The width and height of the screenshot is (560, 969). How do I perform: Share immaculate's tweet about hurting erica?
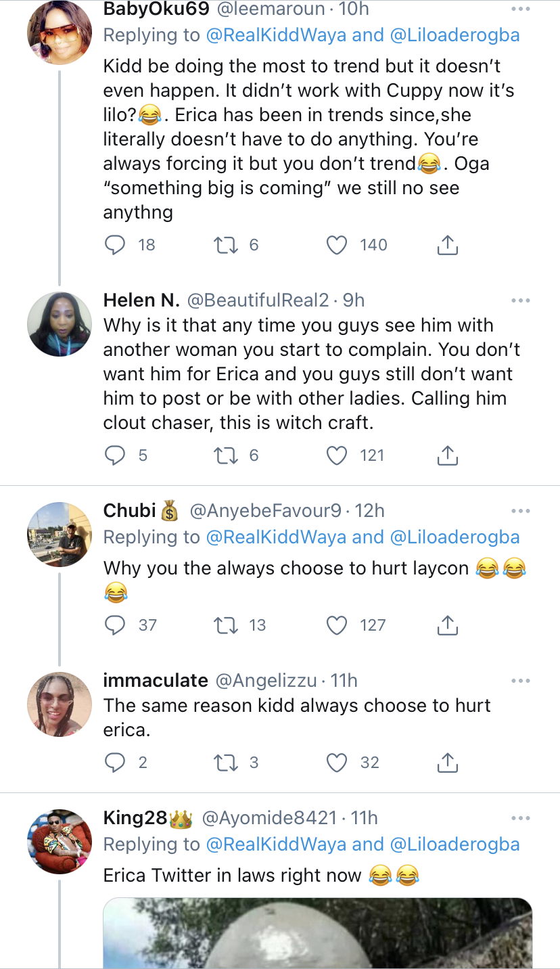[447, 763]
